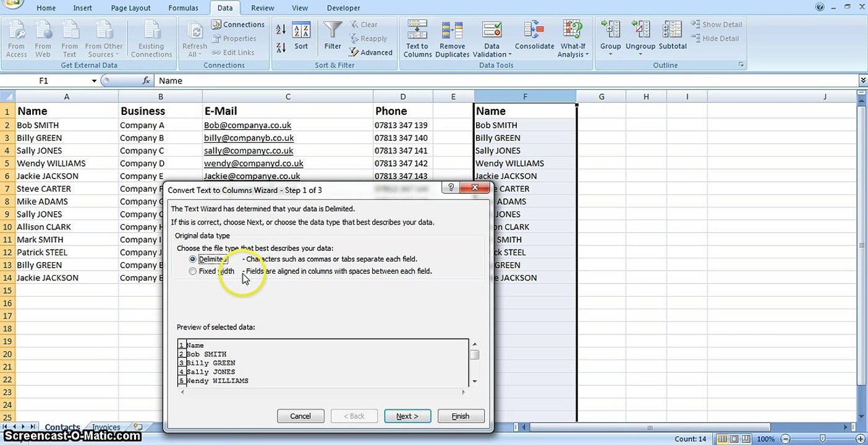Select the row 16 header
Viewport: 868px width, 445px height.
[x=7, y=303]
